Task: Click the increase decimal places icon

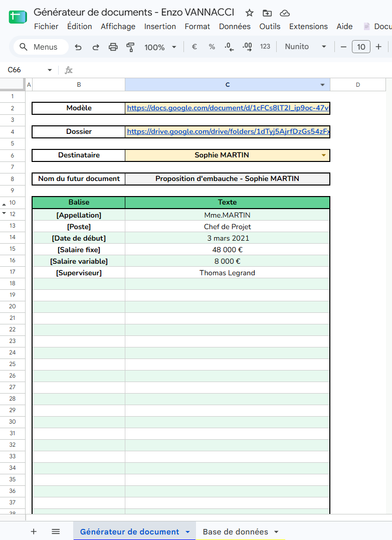Action: click(247, 47)
